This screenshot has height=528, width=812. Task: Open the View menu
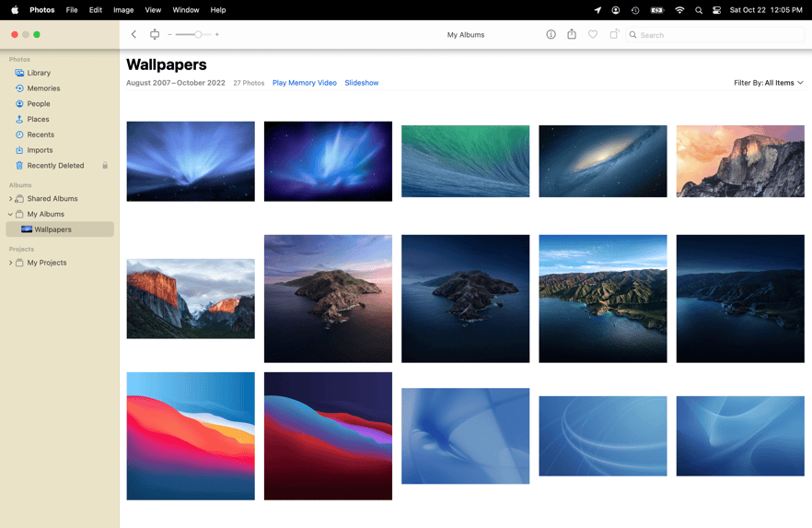[153, 10]
